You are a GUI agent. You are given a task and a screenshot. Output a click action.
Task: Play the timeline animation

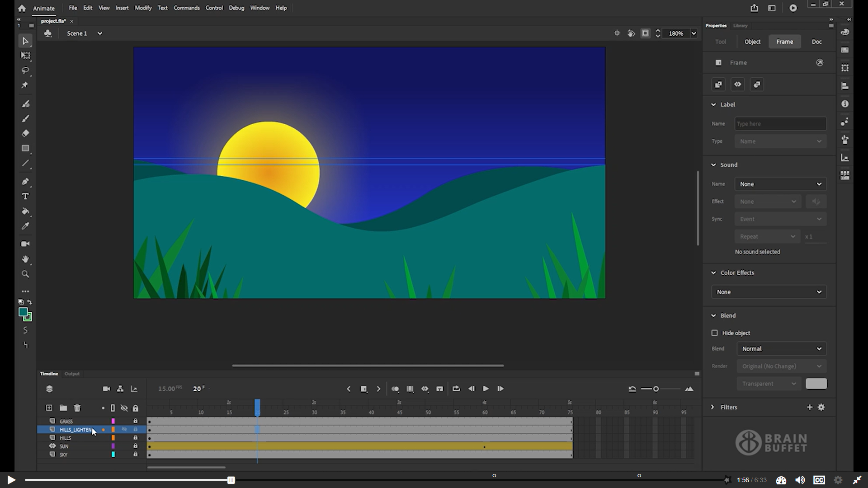[486, 389]
